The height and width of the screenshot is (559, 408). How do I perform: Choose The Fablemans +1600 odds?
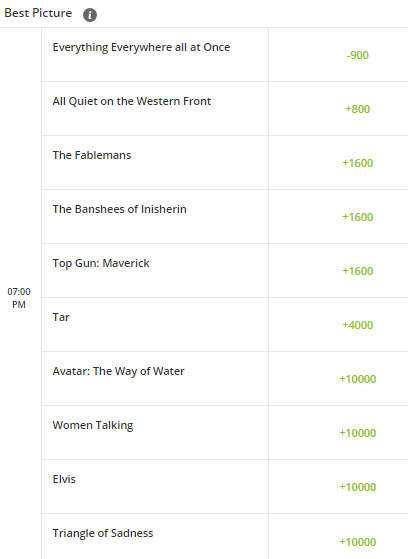tap(357, 163)
